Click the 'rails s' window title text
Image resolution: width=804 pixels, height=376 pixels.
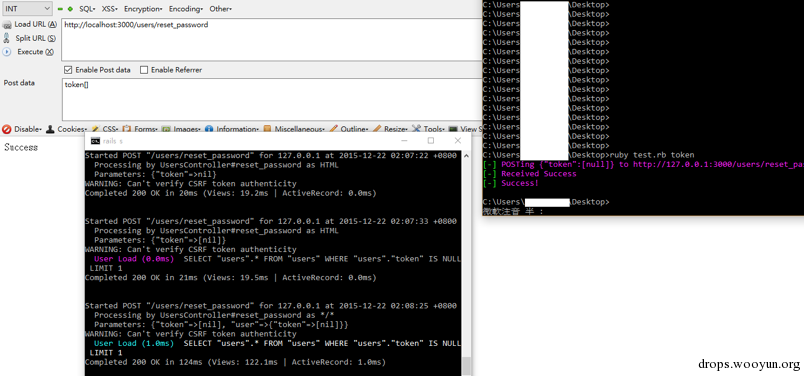[113, 141]
